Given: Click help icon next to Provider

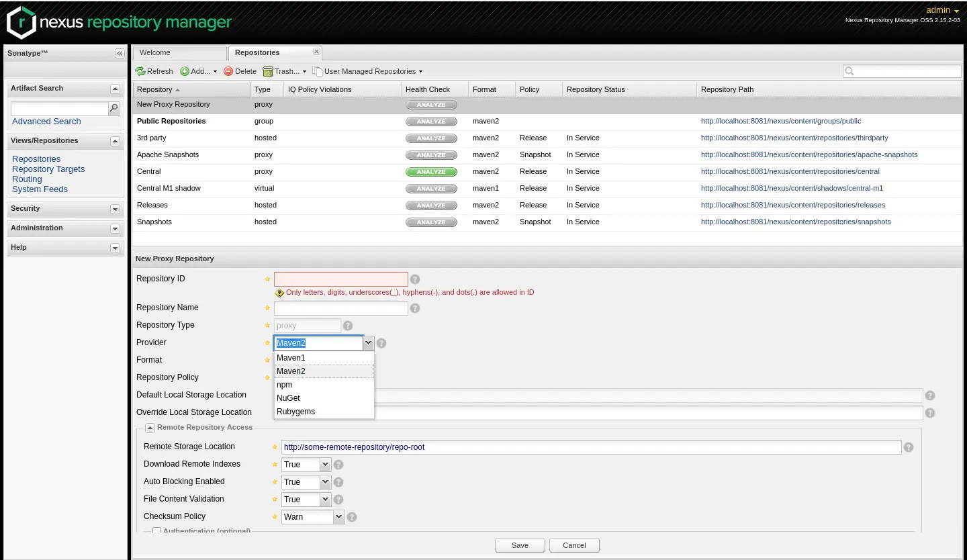Looking at the screenshot, I should (x=381, y=343).
